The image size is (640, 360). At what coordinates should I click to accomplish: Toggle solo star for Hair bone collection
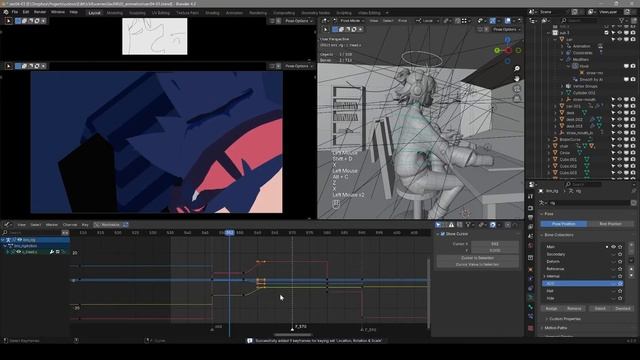tap(620, 291)
